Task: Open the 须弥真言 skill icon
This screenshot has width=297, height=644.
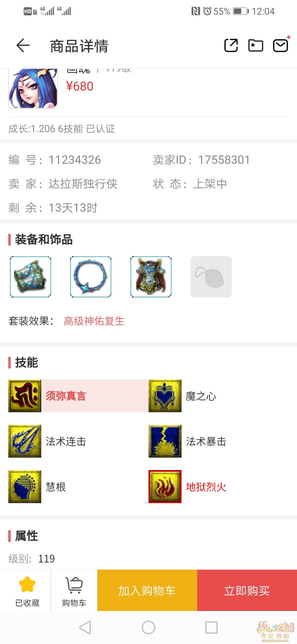Action: [x=25, y=396]
